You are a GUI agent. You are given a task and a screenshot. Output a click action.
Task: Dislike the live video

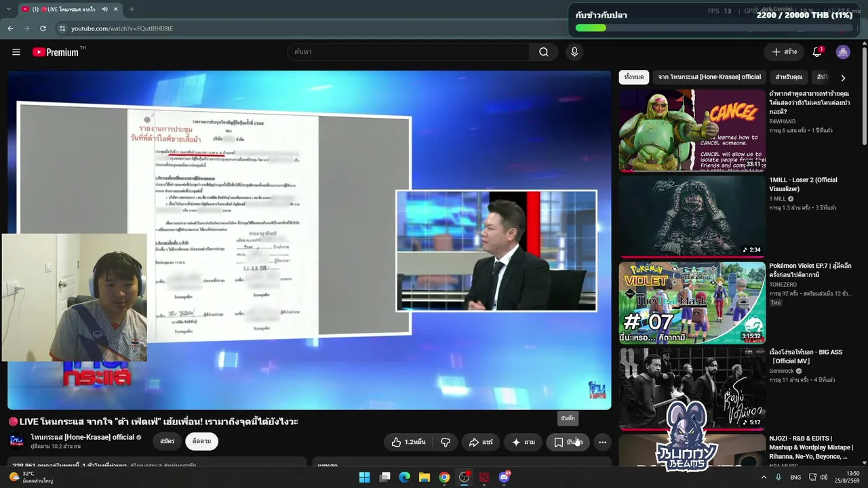coord(446,442)
